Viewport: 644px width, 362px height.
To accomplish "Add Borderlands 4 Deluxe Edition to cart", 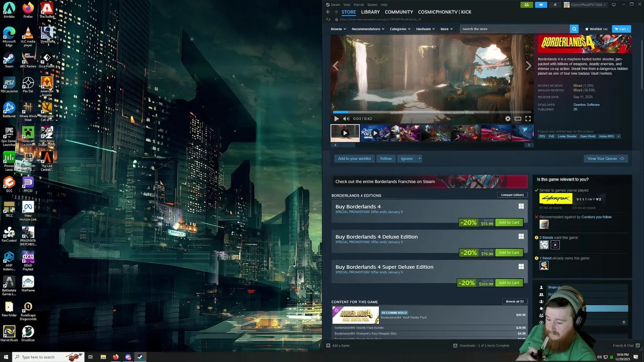I will coord(509,252).
